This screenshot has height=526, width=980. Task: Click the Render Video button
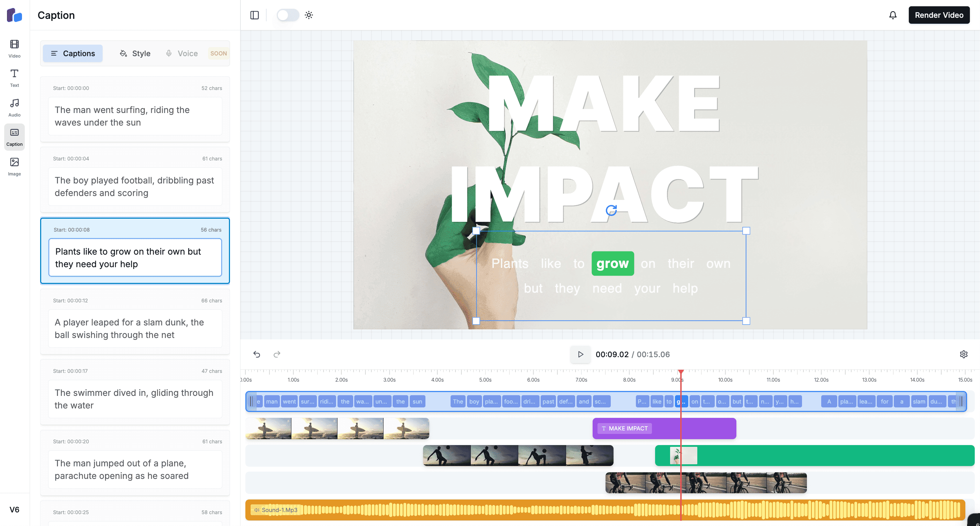point(938,15)
